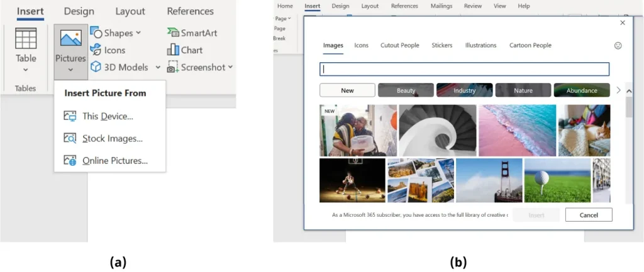Click the smiley feedback icon
The image size is (644, 272).
click(618, 46)
